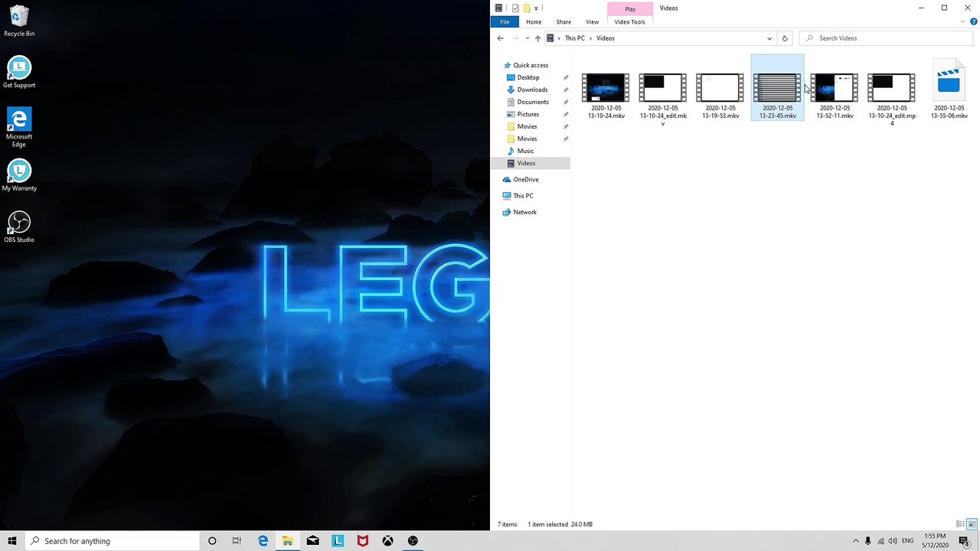Image resolution: width=980 pixels, height=551 pixels.
Task: Select Videos in navigation pane
Action: pos(526,163)
